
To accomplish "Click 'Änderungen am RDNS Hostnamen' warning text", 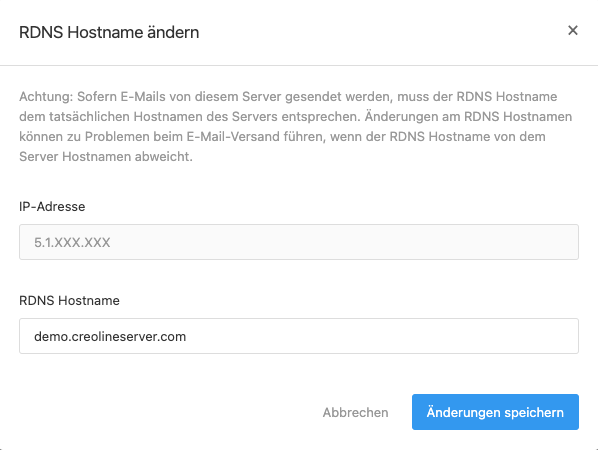I will tap(468, 116).
